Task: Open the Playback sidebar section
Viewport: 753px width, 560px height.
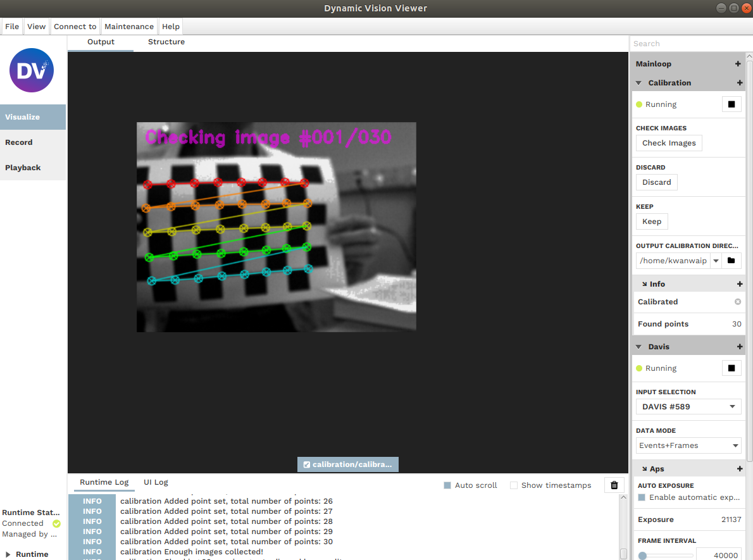Action: (x=33, y=168)
